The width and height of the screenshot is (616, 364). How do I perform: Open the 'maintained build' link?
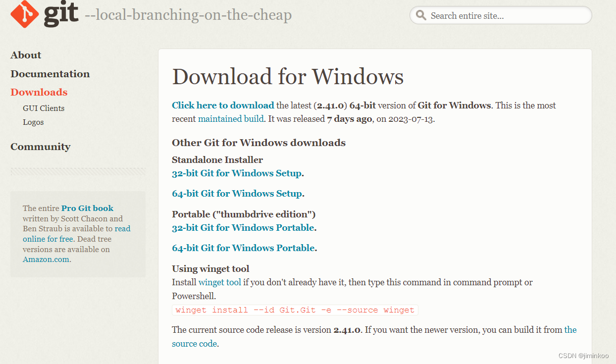(x=231, y=119)
